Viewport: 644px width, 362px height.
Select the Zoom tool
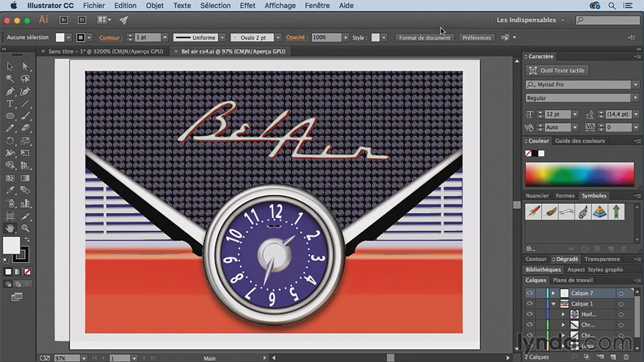(25, 227)
